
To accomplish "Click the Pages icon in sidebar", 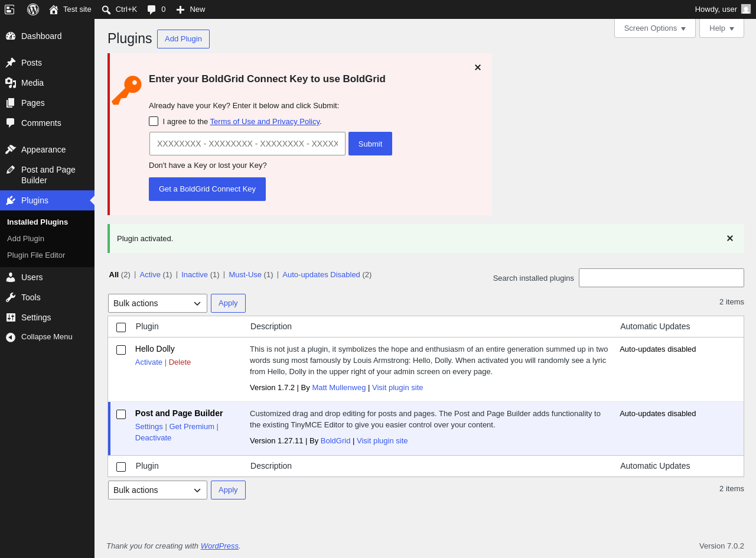I will coord(11,103).
